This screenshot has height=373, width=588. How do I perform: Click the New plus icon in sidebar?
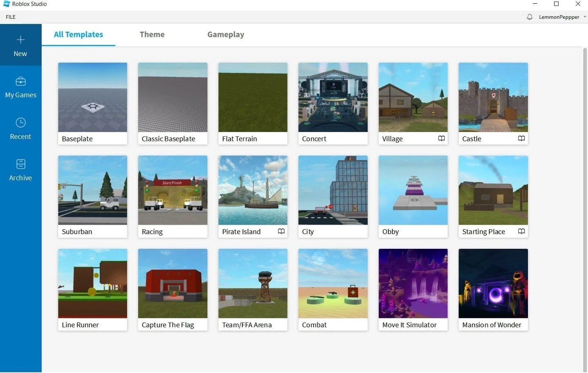[20, 40]
